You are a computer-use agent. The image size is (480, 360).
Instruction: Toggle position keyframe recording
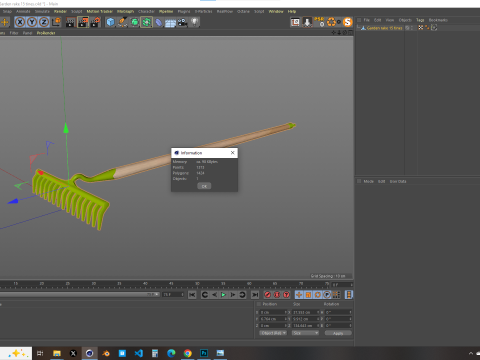[x=299, y=295]
